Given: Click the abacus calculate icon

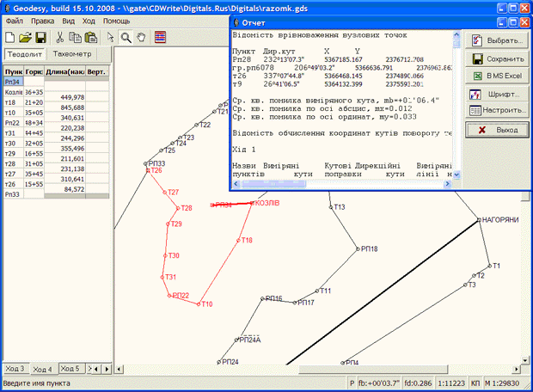Looking at the screenshot, I should pyautogui.click(x=160, y=38).
